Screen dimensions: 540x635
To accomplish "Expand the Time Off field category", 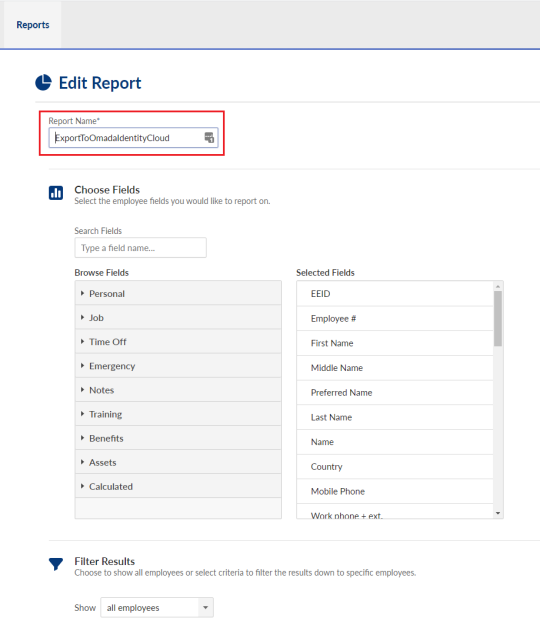I will coord(178,341).
